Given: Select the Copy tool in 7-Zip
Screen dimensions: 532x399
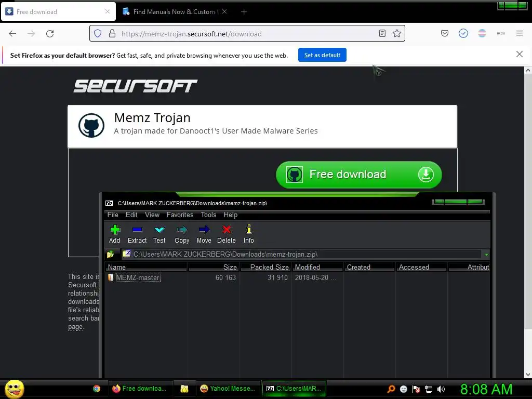Looking at the screenshot, I should coord(182,234).
